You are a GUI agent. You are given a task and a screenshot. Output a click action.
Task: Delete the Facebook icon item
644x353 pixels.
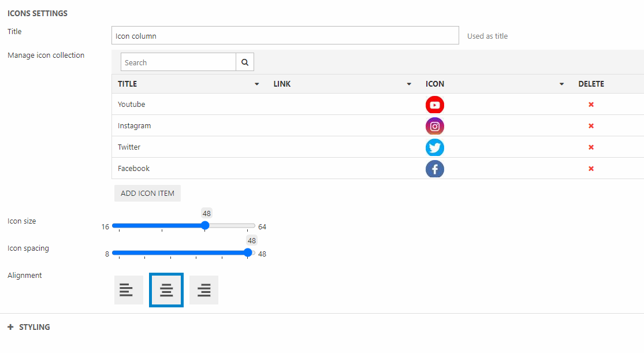coord(591,169)
